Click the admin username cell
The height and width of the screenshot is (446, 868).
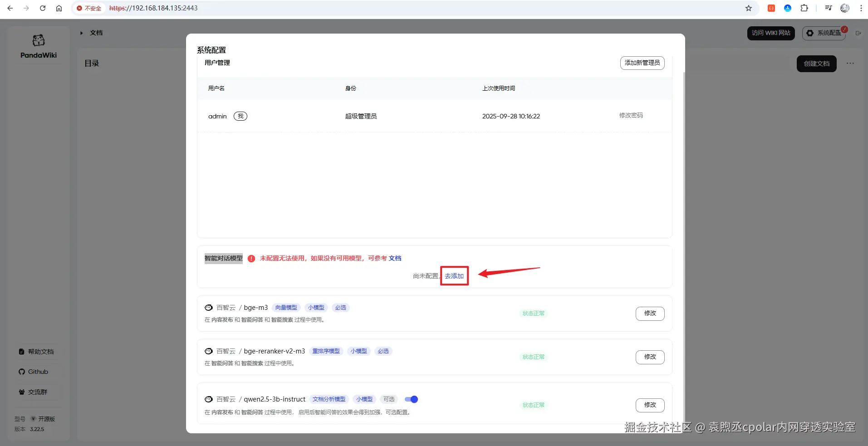217,116
